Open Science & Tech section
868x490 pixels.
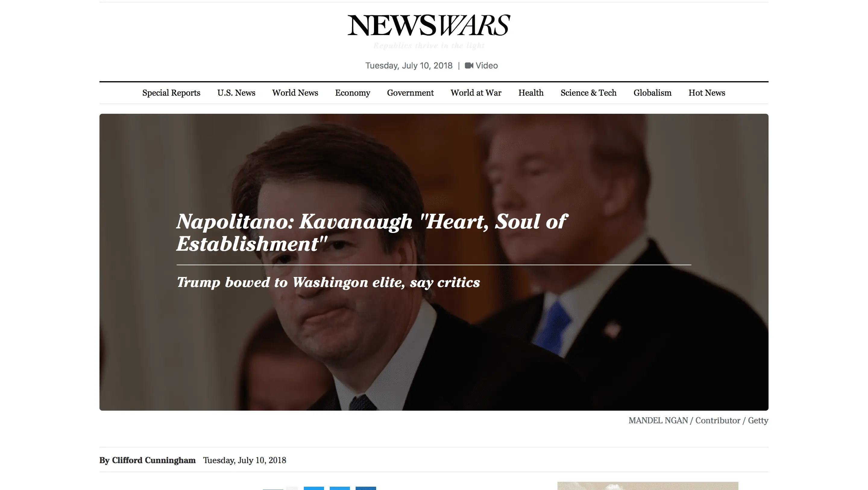(588, 93)
